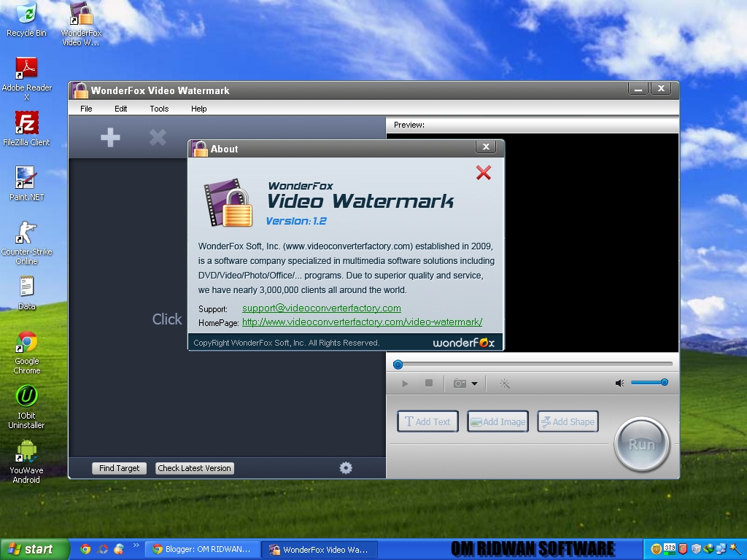Select IObit Uninstaller desktop icon

coord(27,407)
